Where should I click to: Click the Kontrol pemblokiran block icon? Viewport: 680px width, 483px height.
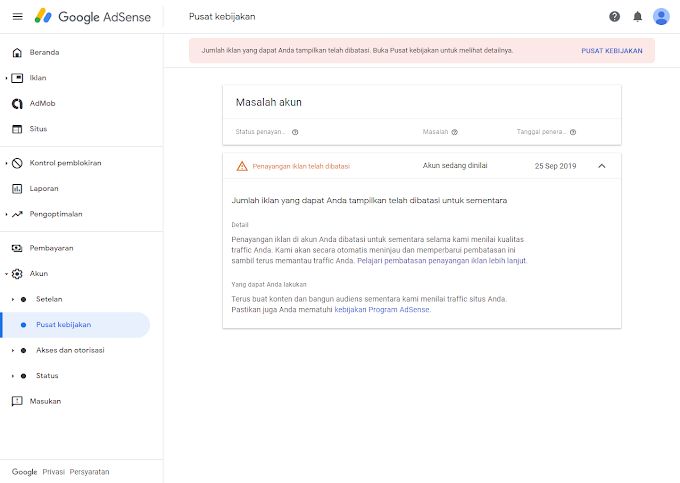point(17,163)
